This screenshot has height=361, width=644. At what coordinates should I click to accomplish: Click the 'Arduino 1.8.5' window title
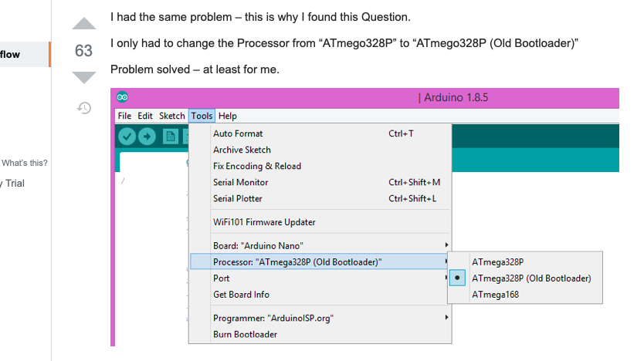pos(456,98)
